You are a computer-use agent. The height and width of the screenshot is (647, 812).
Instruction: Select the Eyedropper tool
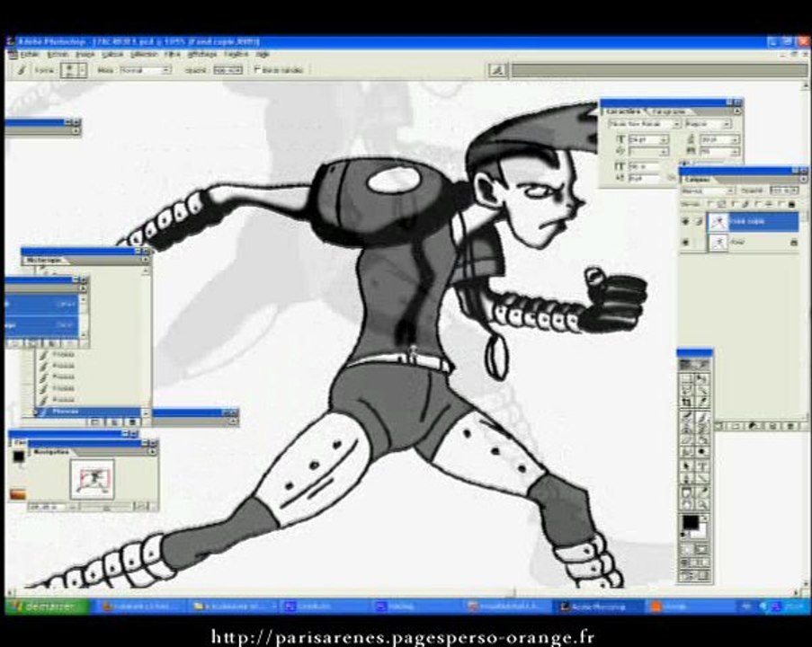pyautogui.click(x=701, y=492)
